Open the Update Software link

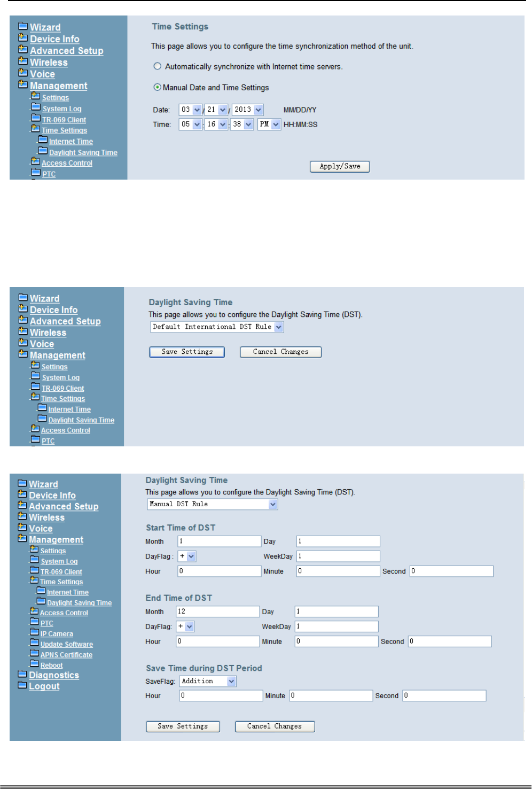point(67,645)
